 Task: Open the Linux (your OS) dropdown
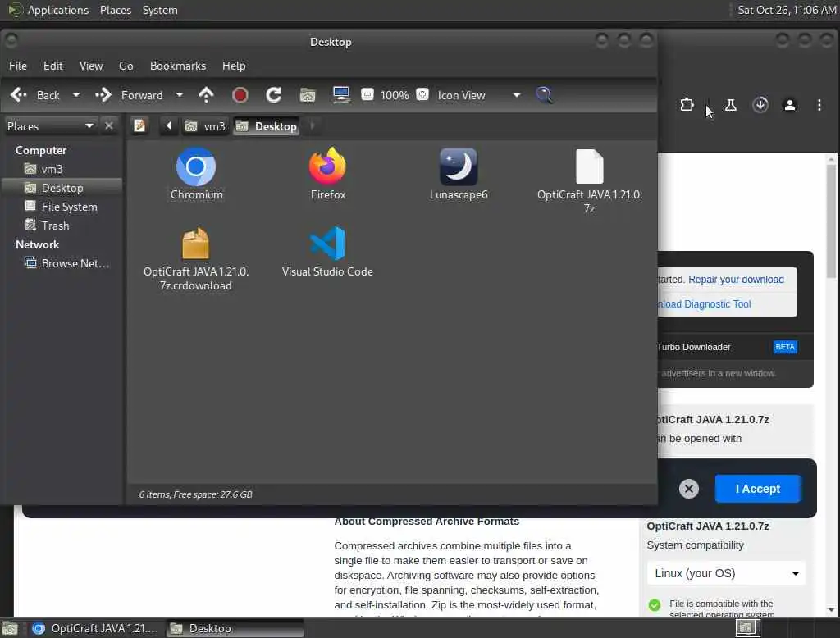click(x=726, y=573)
